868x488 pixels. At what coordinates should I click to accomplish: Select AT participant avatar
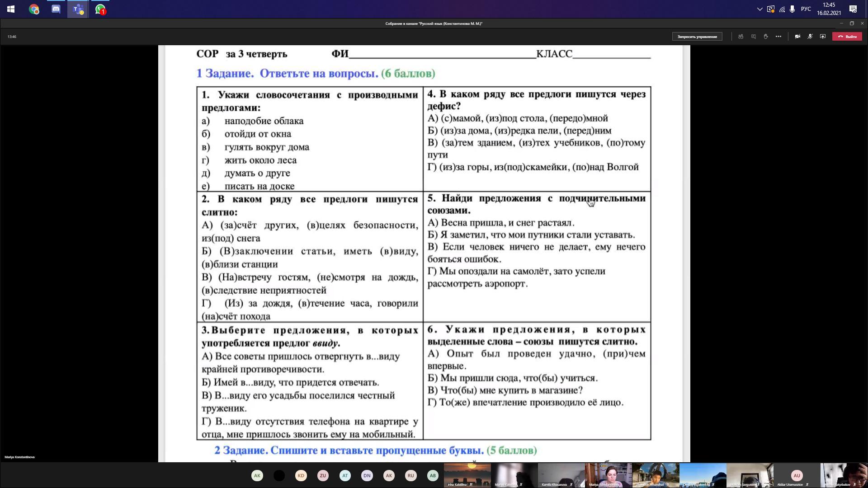point(345,475)
